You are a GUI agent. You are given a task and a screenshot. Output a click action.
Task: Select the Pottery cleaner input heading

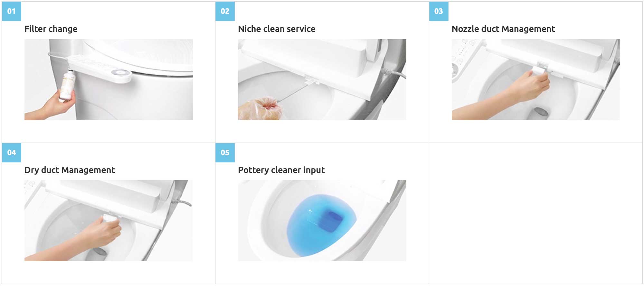[x=281, y=170]
